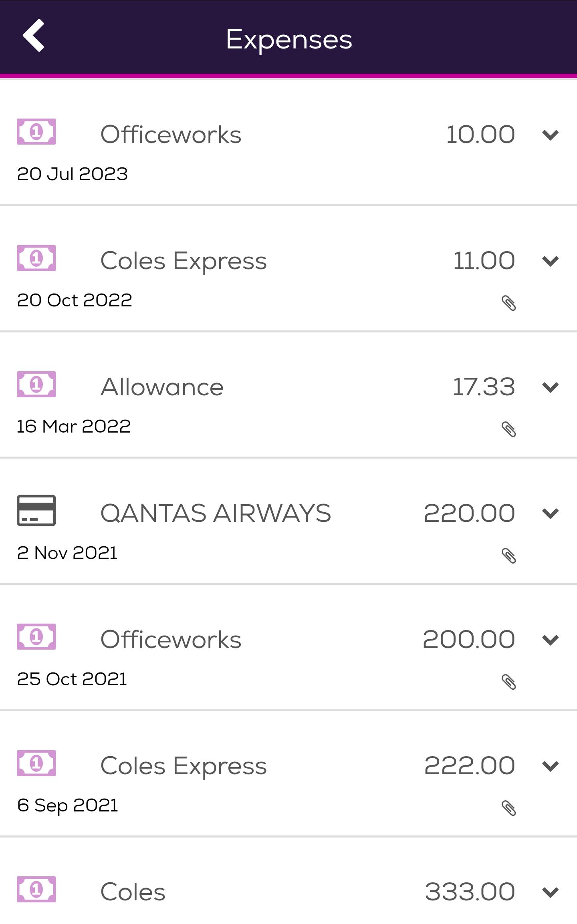Select the Coles 333.00 expense row
This screenshot has height=924, width=577.
288,881
